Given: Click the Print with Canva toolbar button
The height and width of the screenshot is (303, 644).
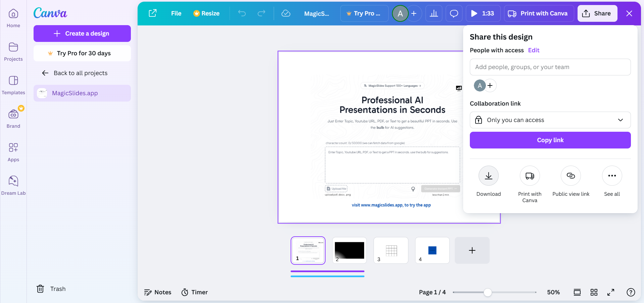Looking at the screenshot, I should pyautogui.click(x=539, y=13).
